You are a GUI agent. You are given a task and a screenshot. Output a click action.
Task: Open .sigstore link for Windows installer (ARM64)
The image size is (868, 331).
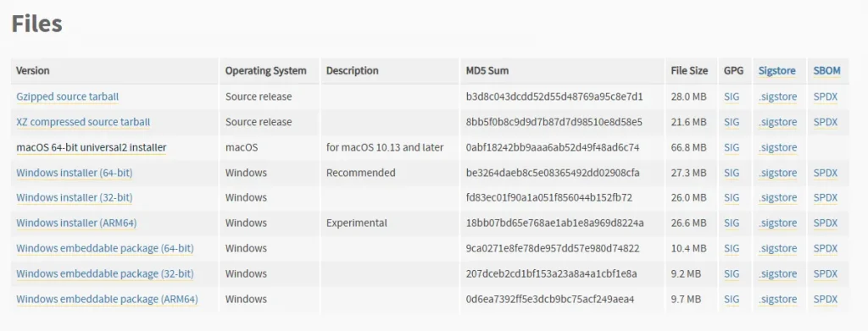click(x=777, y=223)
